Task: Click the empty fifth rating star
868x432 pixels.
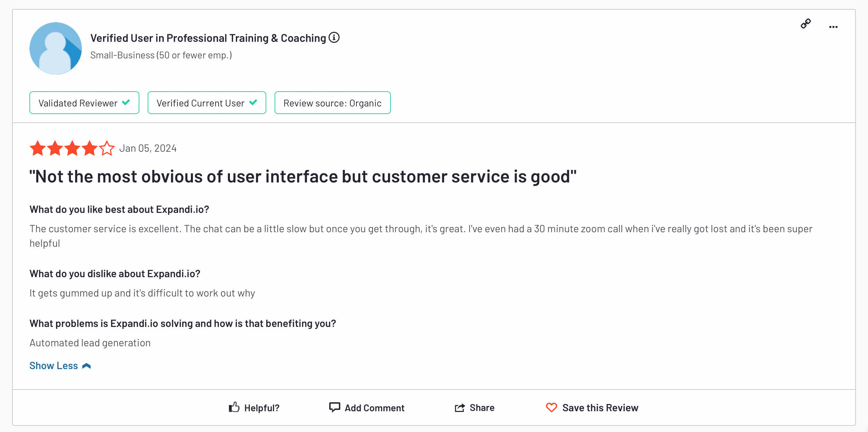Action: point(107,148)
